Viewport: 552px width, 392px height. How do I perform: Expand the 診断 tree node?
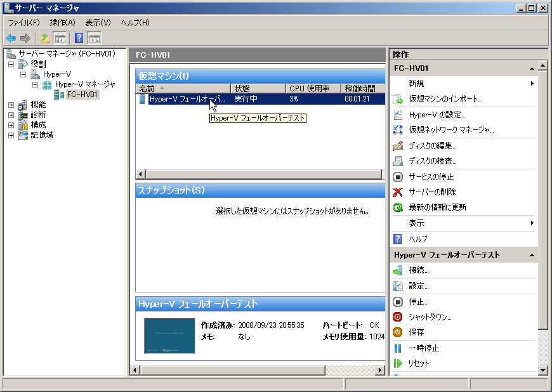tap(11, 115)
